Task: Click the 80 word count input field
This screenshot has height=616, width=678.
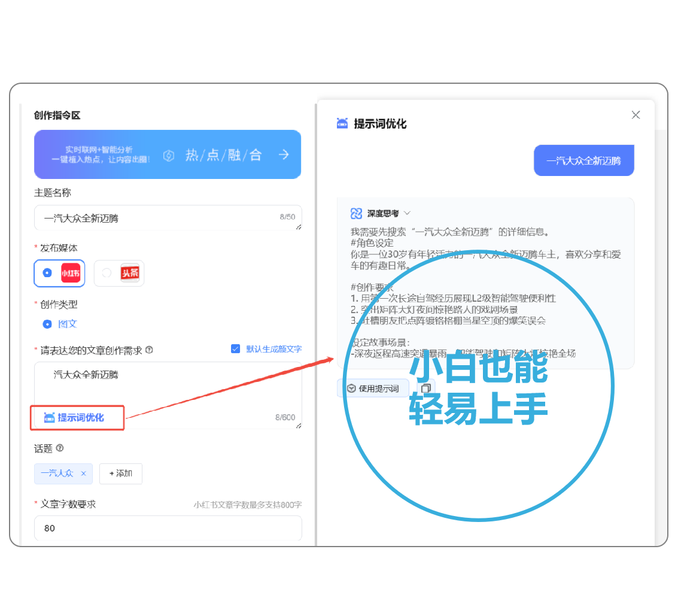Action: [168, 528]
